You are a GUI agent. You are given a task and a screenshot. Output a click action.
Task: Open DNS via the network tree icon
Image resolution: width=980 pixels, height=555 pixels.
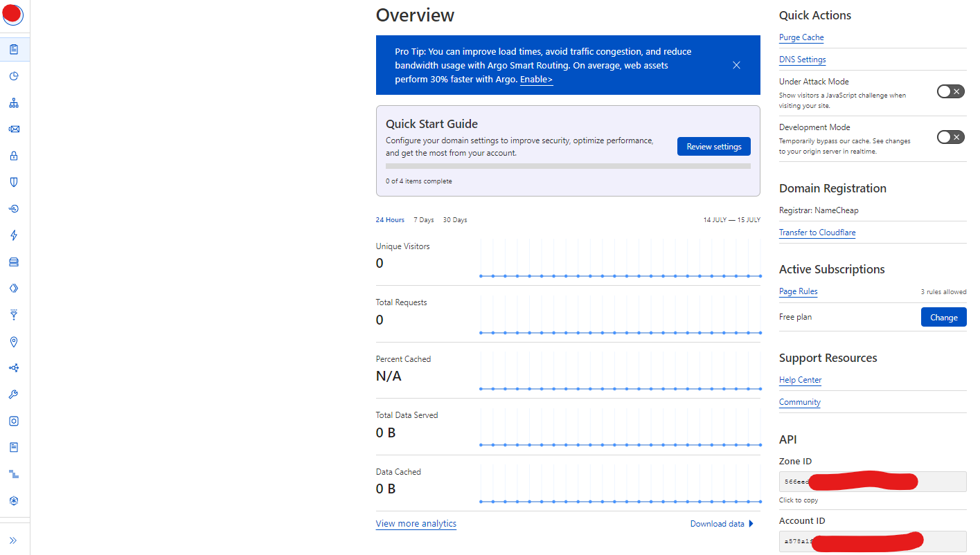(14, 103)
